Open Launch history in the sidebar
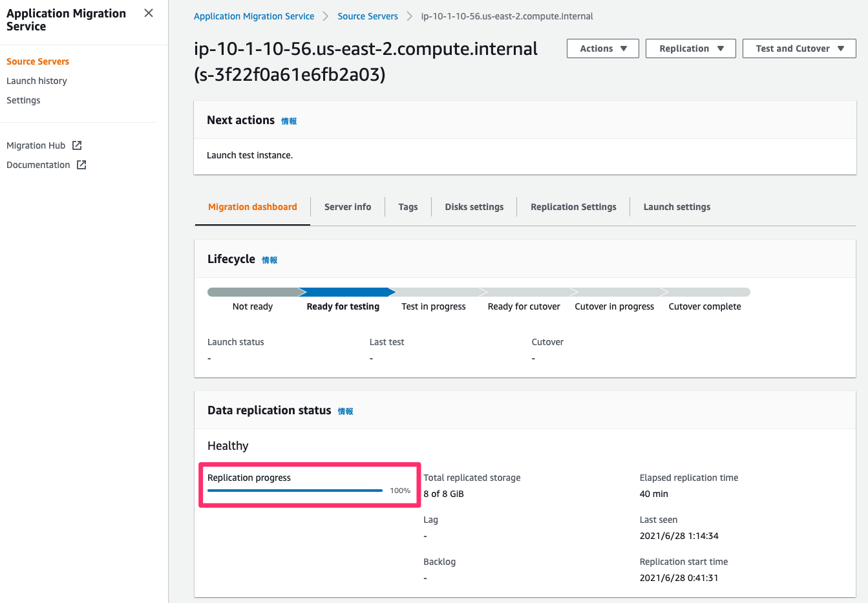Viewport: 868px width, 603px height. pos(37,81)
